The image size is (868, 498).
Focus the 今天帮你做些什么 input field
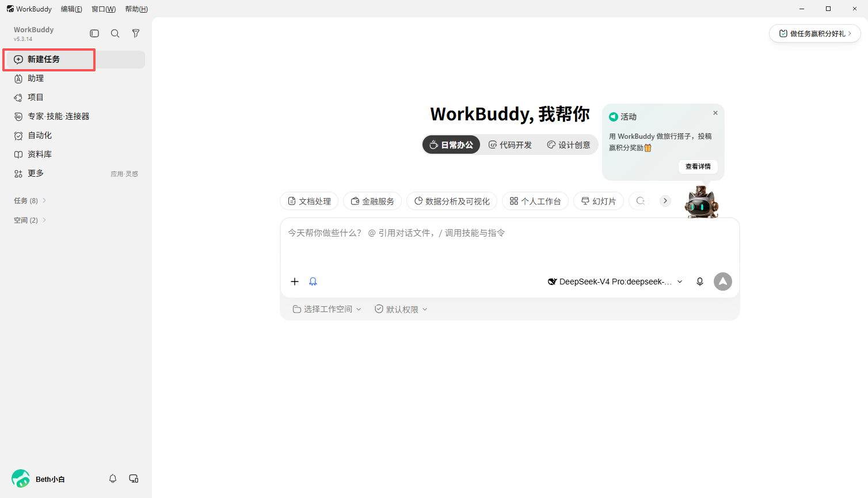(x=510, y=244)
